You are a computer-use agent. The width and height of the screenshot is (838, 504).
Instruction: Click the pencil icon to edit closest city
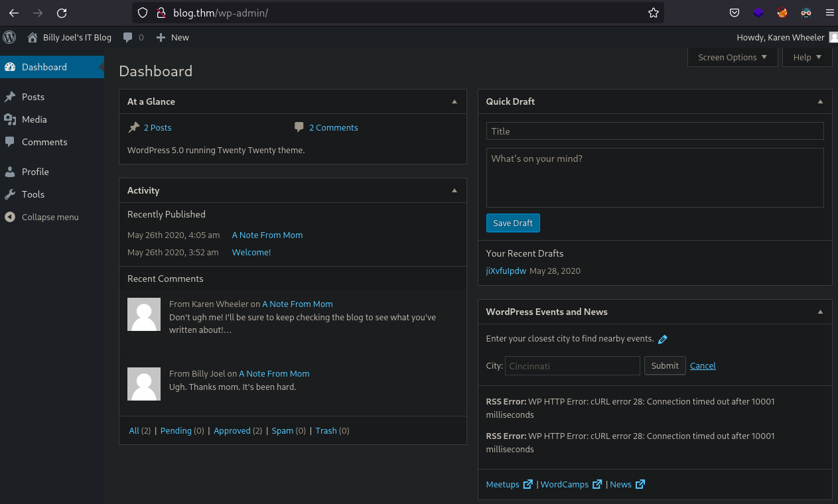662,339
